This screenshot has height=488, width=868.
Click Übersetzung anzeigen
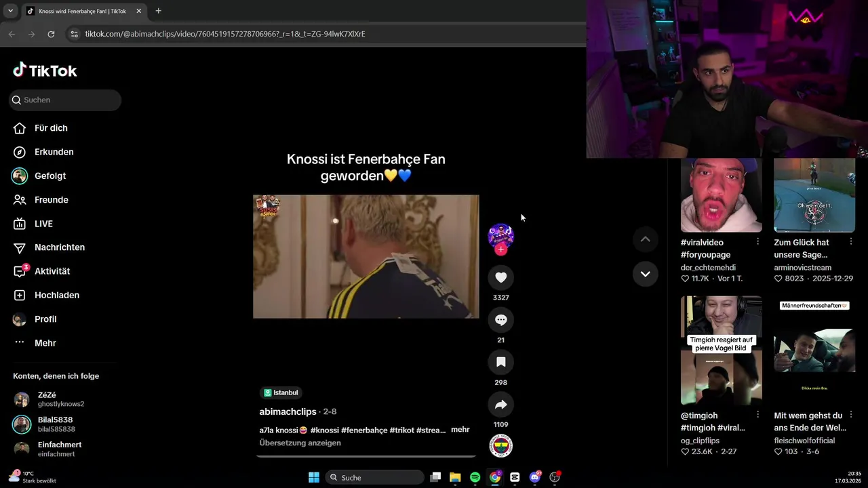coord(300,443)
